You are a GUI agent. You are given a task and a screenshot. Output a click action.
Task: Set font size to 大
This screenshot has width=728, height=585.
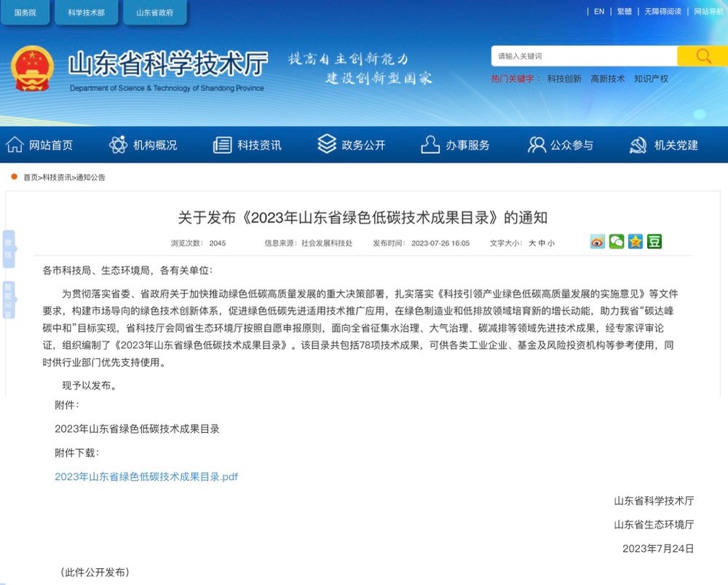[531, 243]
